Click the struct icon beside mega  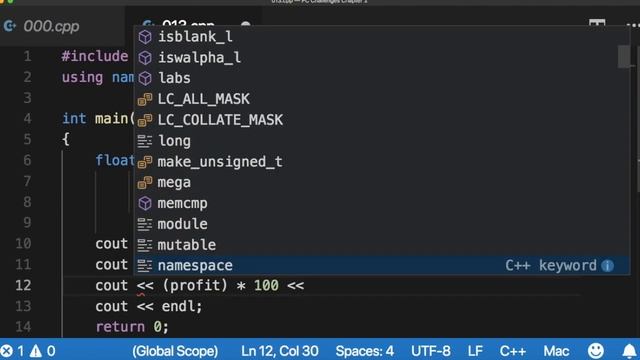click(145, 183)
